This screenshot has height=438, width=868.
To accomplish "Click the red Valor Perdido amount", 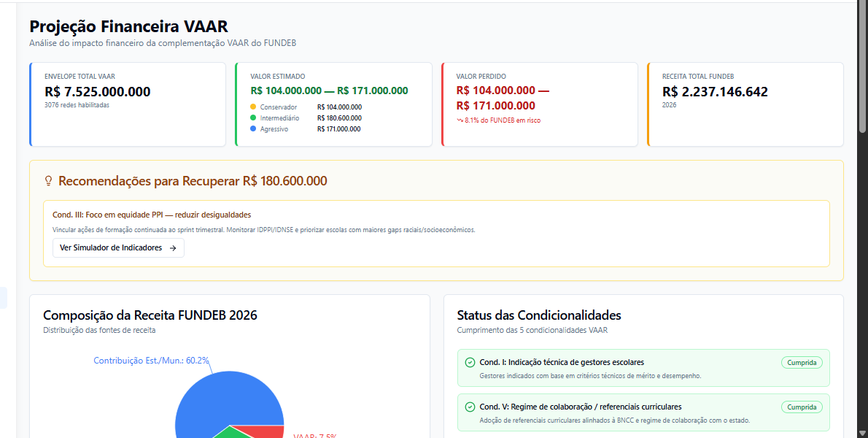I will tap(503, 98).
